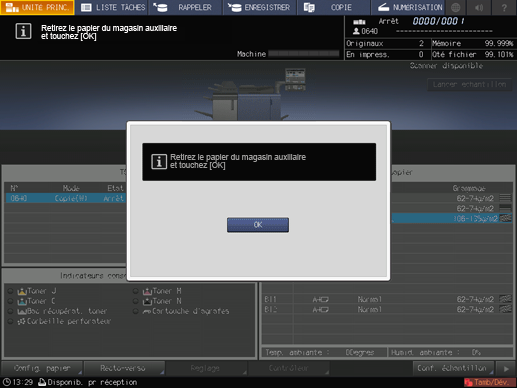
Task: Click the Toner N cartridge icon
Action: point(147,301)
